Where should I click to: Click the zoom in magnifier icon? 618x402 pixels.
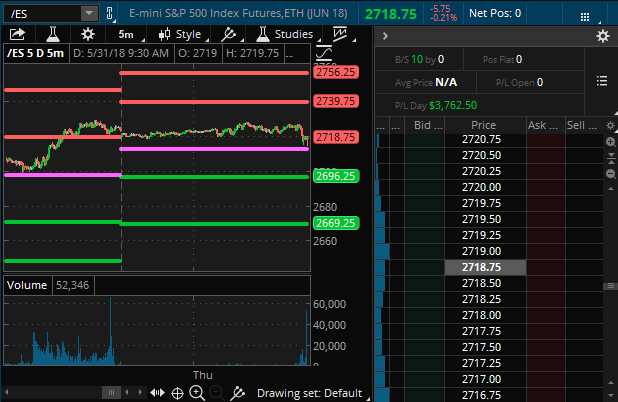pos(197,393)
